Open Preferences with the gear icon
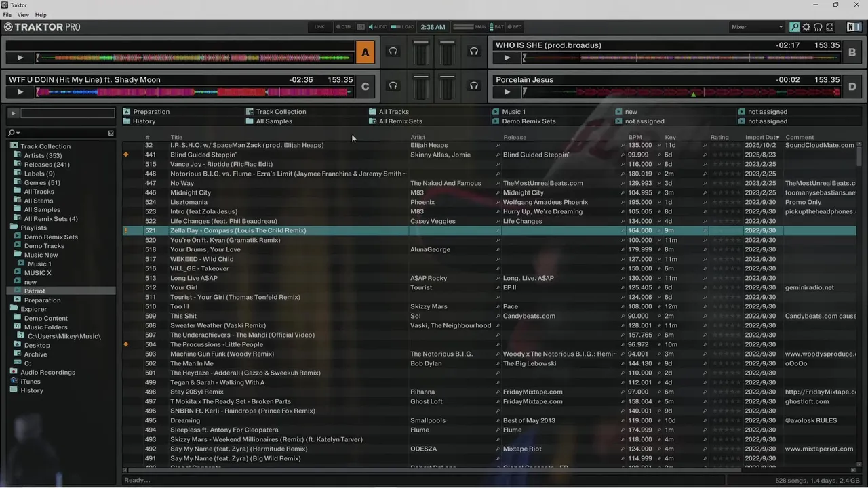The image size is (868, 488). (806, 27)
